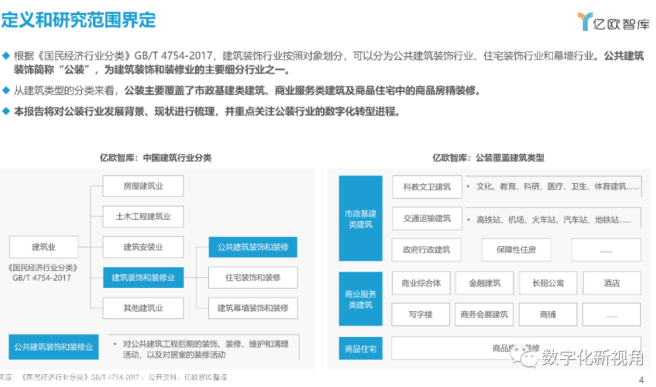This screenshot has height=387, width=656.
Task: Click the 建筑安装业 box
Action: [143, 247]
